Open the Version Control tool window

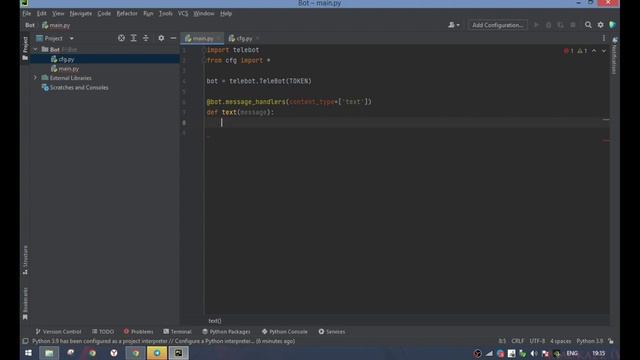point(58,332)
